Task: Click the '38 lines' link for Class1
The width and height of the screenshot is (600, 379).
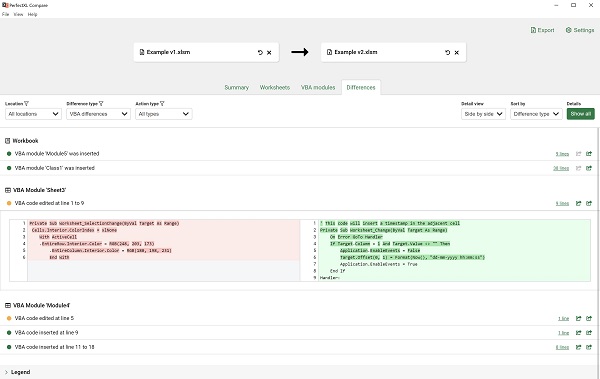Action: coord(561,168)
